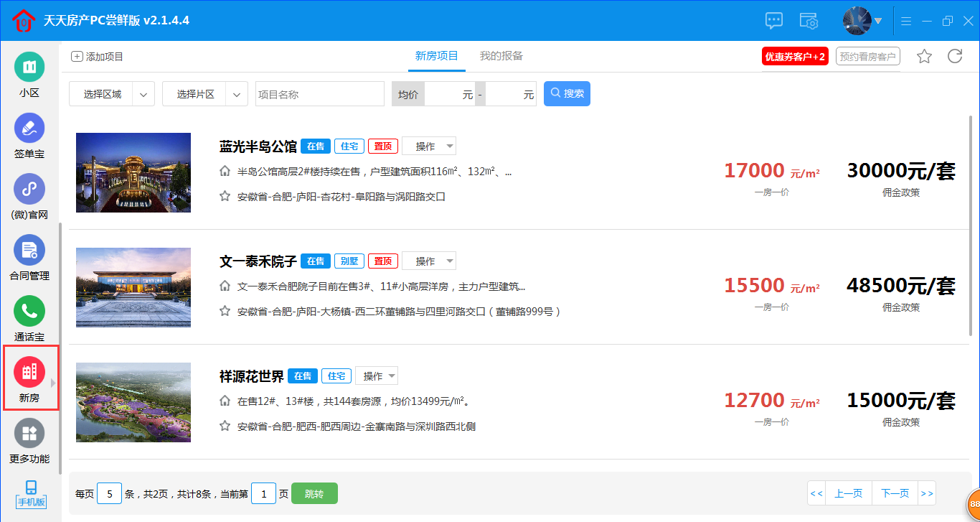
Task: Click the refresh icon at top right
Action: [x=955, y=56]
